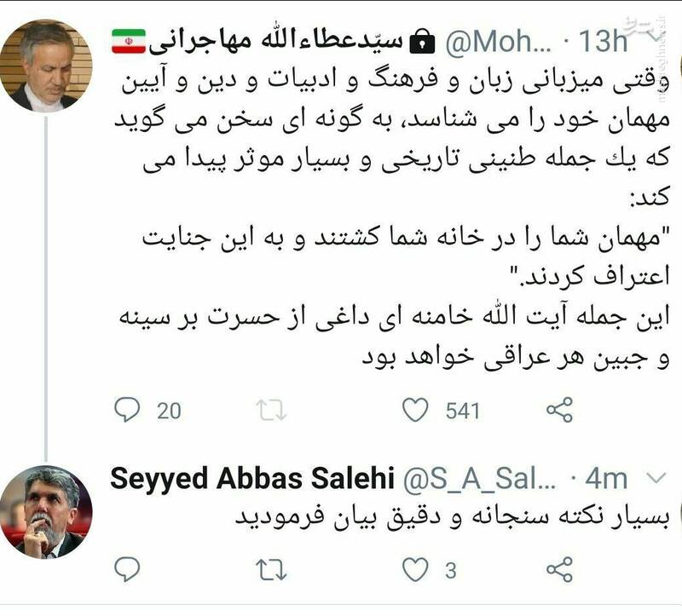Image resolution: width=682 pixels, height=616 pixels.
Task: Retweet the first tweet by Mohajerani
Action: coord(269,411)
